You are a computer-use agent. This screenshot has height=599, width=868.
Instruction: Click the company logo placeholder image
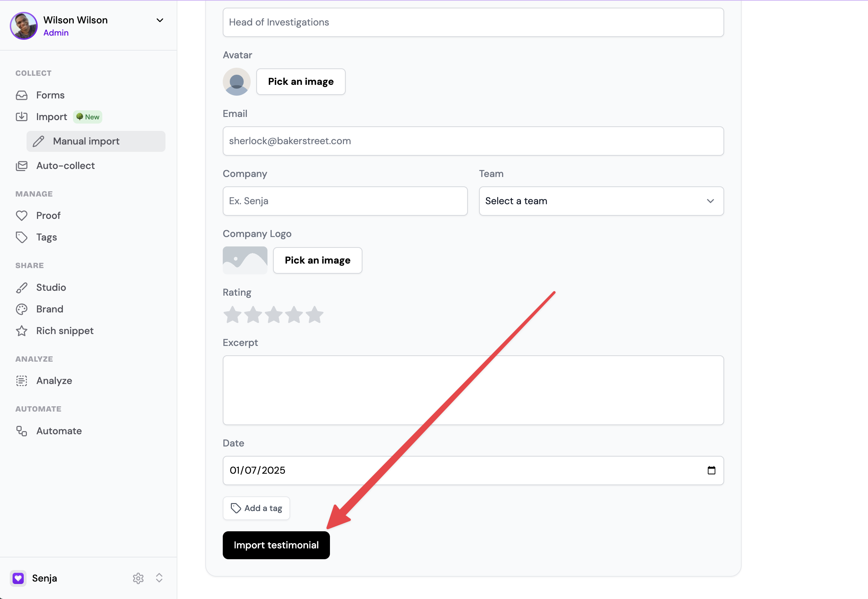click(x=245, y=260)
